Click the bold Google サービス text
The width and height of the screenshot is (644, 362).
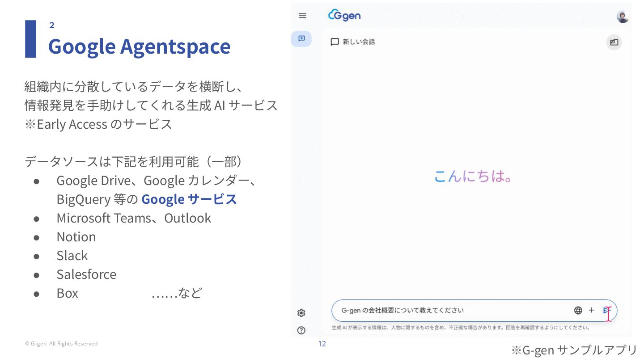pos(189,199)
